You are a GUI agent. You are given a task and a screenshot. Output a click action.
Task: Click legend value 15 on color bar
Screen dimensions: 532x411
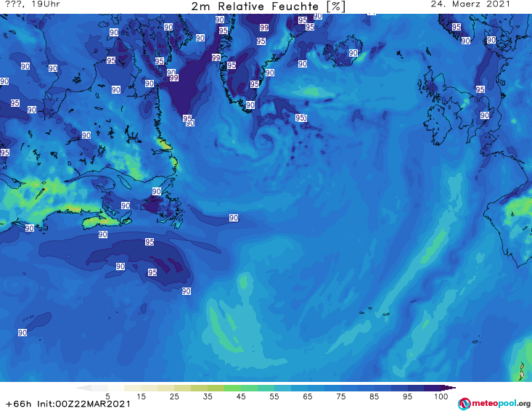click(141, 396)
